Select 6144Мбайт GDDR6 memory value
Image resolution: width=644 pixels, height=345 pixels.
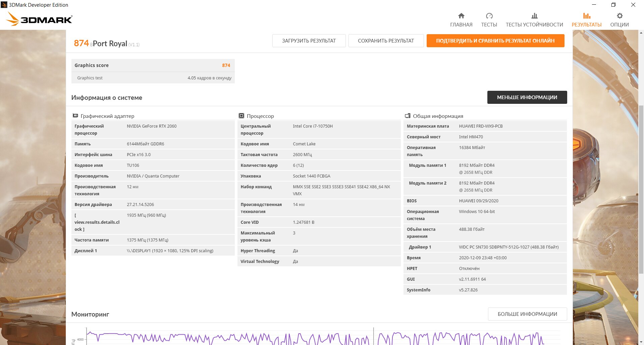tap(146, 144)
